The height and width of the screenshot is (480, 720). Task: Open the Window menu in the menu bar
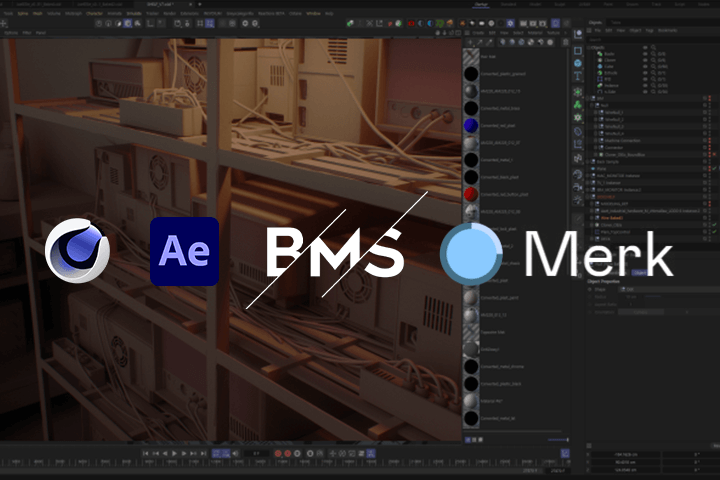coord(314,14)
